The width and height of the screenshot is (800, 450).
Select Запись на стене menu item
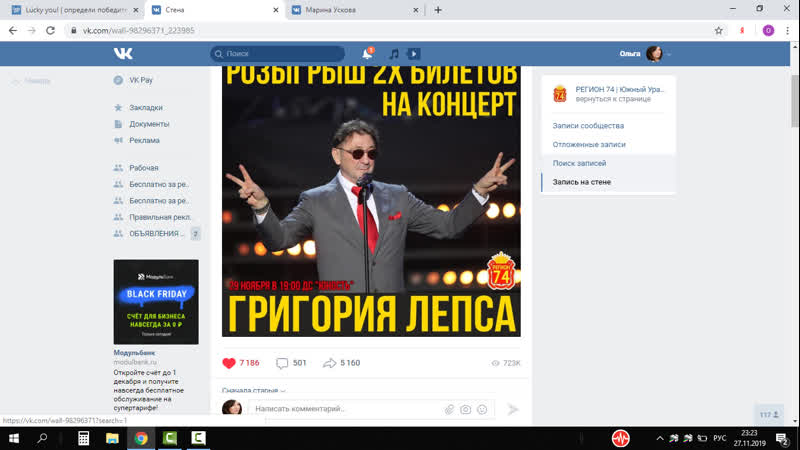tap(582, 182)
